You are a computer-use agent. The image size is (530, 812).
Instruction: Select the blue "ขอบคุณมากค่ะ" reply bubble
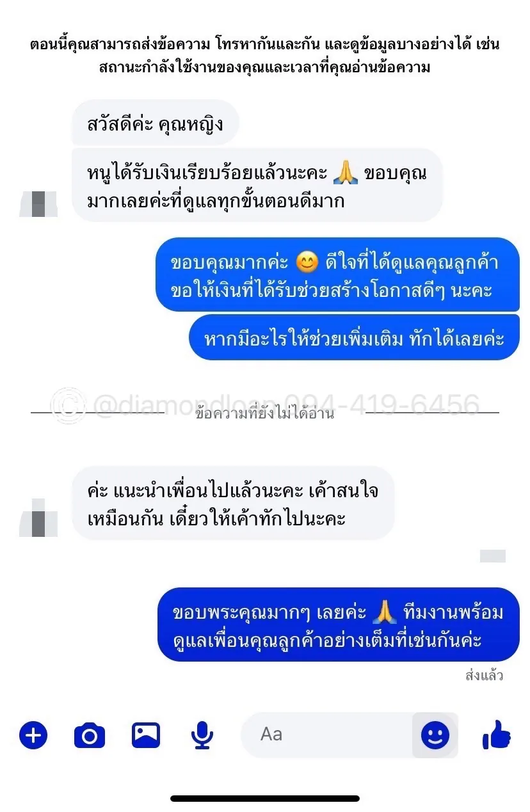pyautogui.click(x=338, y=275)
